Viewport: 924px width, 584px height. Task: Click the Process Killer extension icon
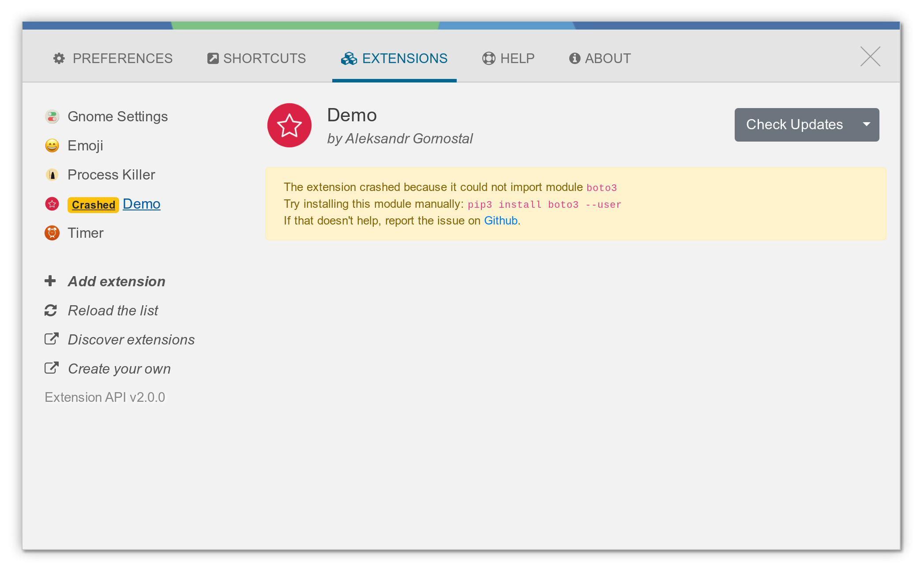point(53,174)
